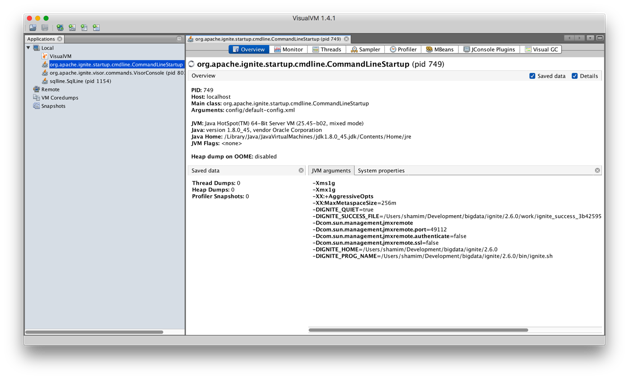Click the Java icon beside VisorConsole entry
The image size is (627, 377).
click(x=45, y=73)
